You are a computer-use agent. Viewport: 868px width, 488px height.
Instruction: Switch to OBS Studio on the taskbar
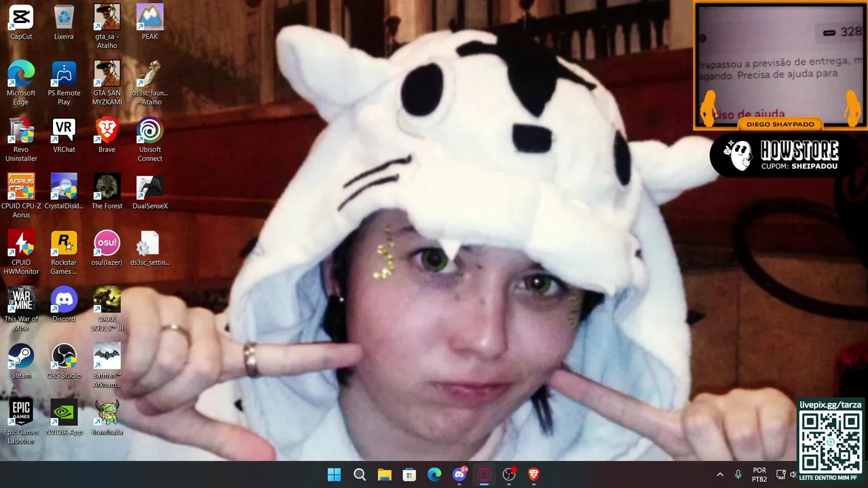pyautogui.click(x=509, y=474)
